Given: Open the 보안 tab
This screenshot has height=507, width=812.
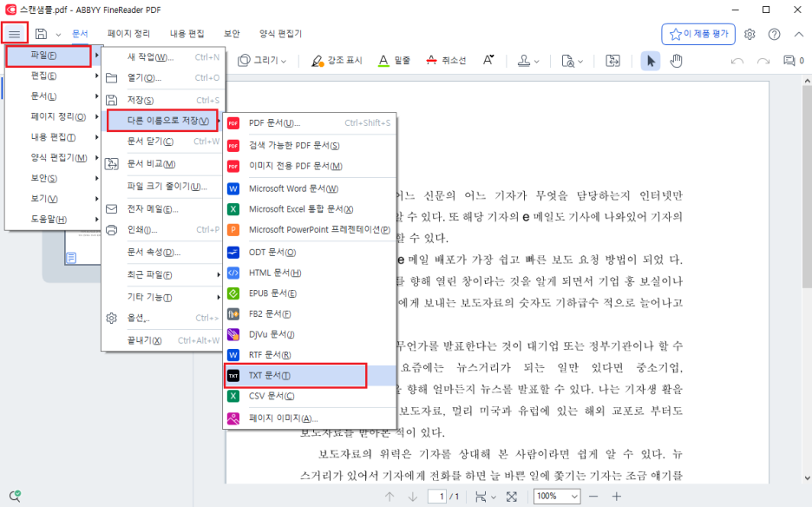Looking at the screenshot, I should click(232, 34).
